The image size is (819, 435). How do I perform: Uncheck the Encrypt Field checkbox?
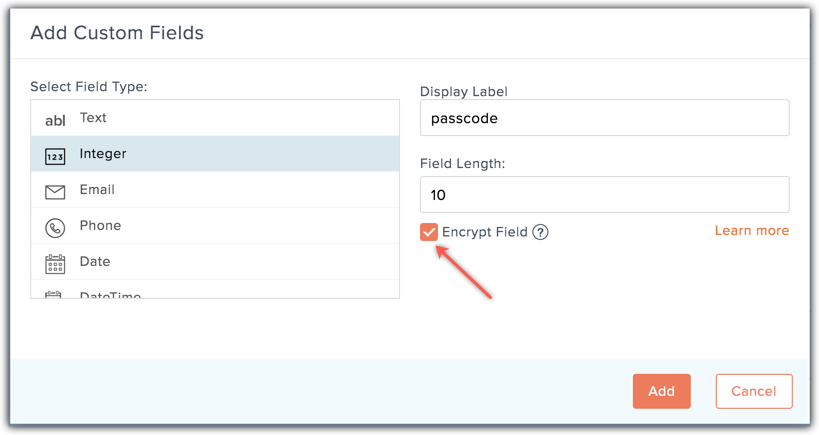429,232
